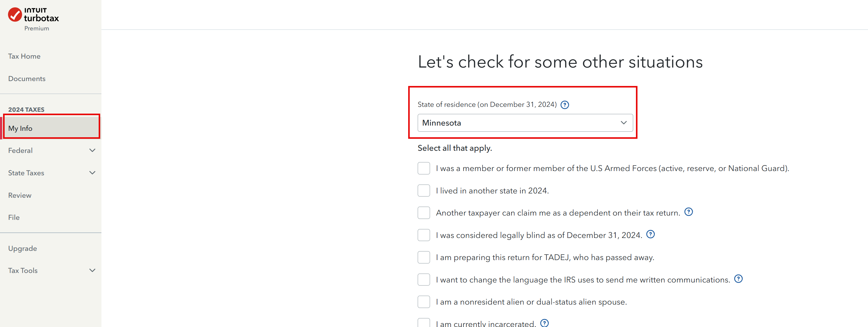Go to Tax Home in sidebar
868x327 pixels.
coord(24,56)
